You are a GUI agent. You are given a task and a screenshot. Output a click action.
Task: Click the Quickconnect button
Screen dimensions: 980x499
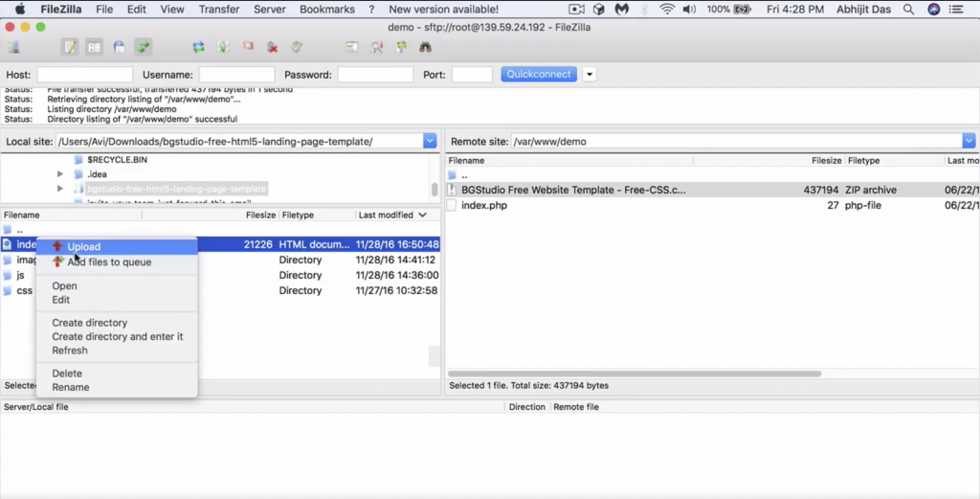[x=539, y=75]
